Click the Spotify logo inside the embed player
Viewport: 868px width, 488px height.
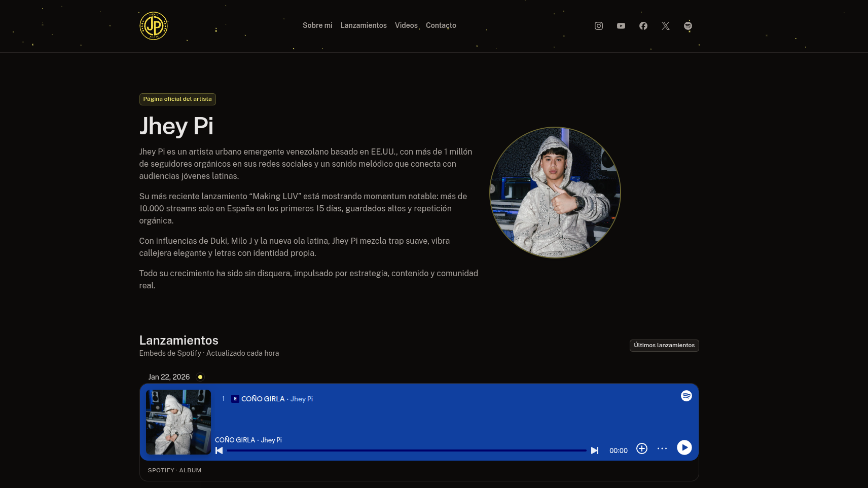[686, 396]
